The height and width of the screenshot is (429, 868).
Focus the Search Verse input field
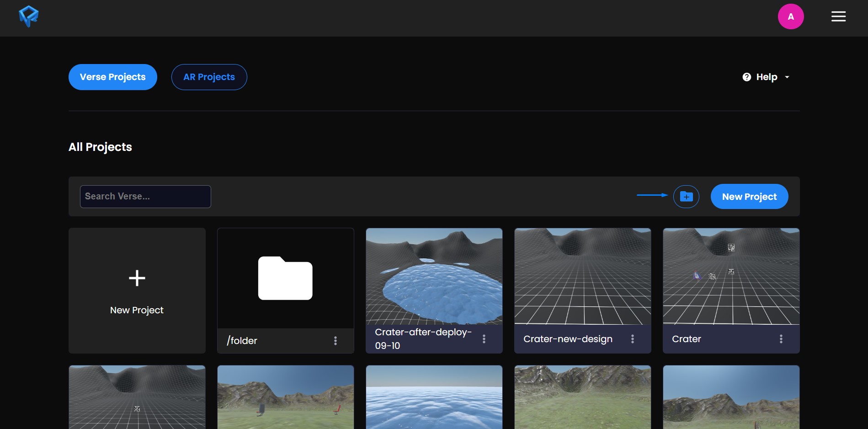(145, 197)
